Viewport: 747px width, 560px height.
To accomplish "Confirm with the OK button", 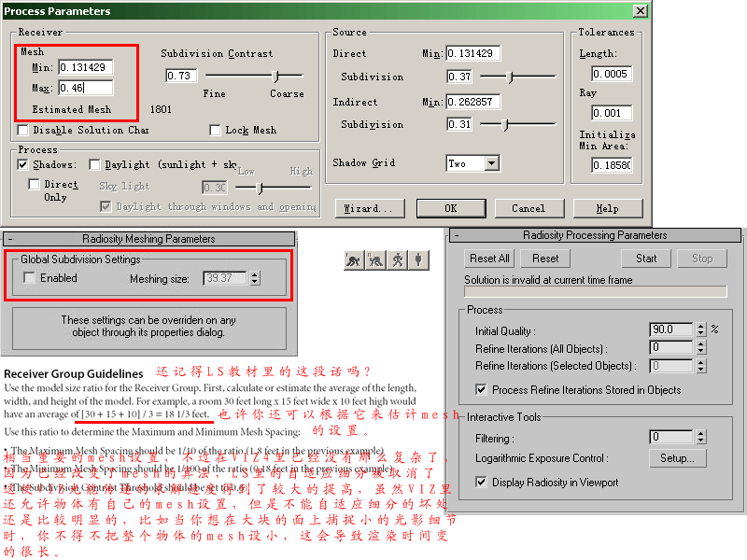I will (x=451, y=208).
